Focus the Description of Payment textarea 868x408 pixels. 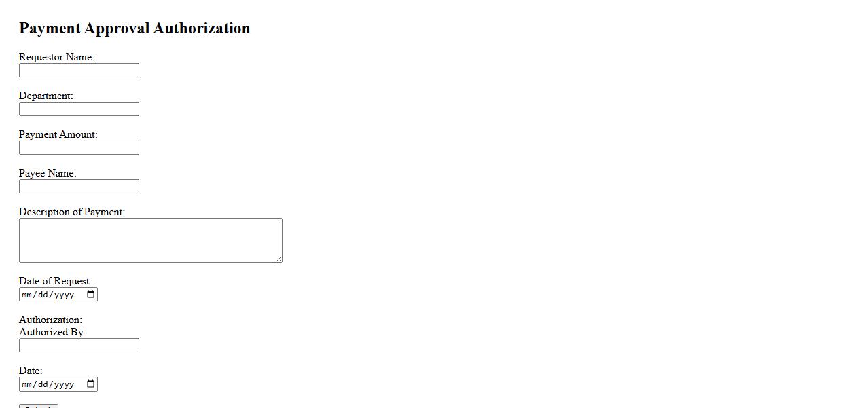(150, 240)
